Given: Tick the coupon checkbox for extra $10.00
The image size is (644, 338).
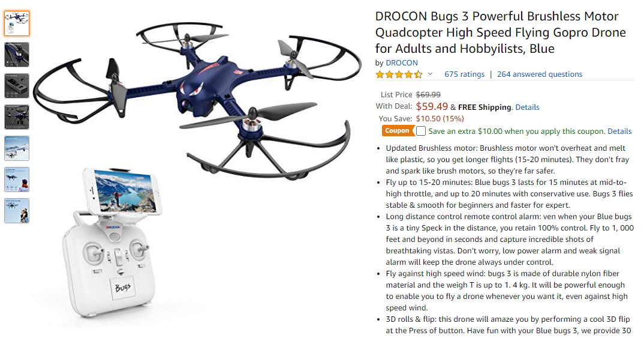Looking at the screenshot, I should coord(420,131).
